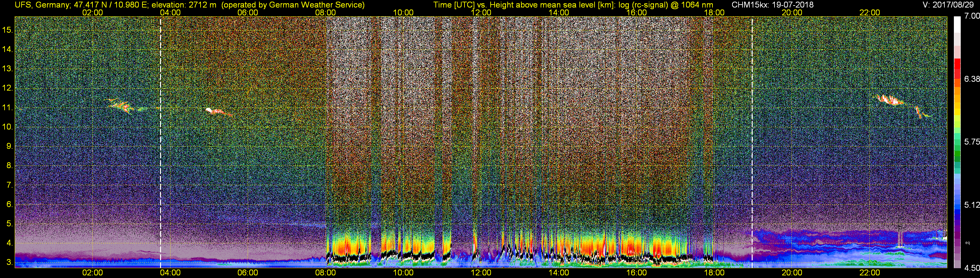Click the 7.00 color scale label
Image resolution: width=980 pixels, height=278 pixels.
point(972,16)
